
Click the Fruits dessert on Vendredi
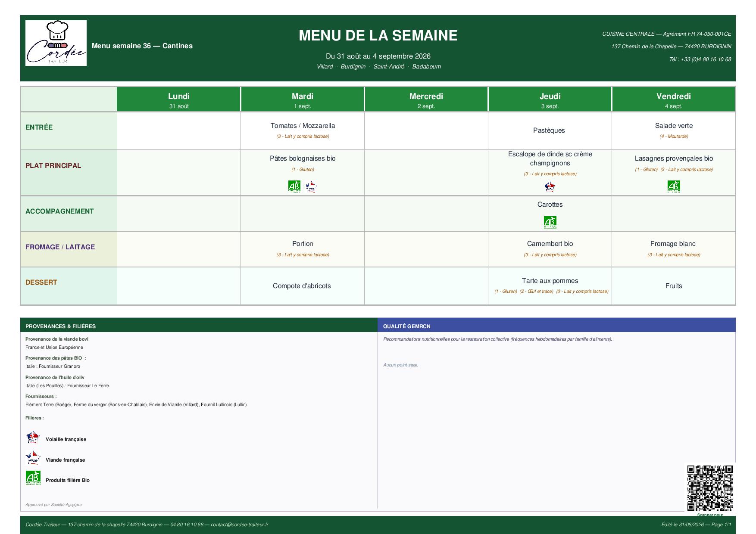(x=674, y=286)
